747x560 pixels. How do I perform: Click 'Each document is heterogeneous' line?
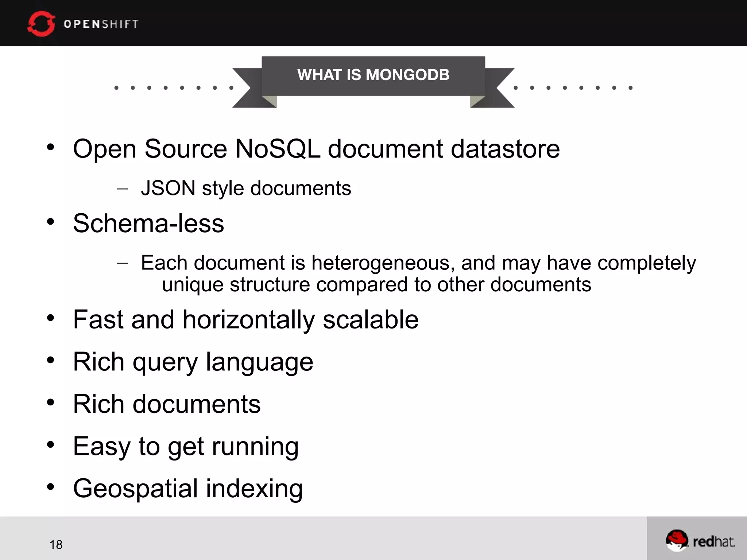coord(418,263)
